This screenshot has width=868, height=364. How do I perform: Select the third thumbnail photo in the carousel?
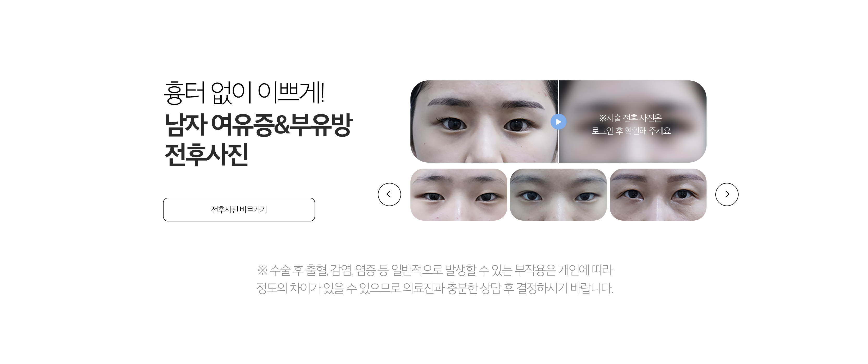[658, 195]
